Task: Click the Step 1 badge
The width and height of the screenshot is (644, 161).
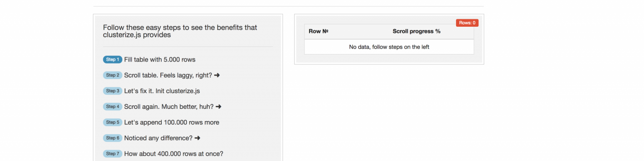Action: tap(112, 60)
